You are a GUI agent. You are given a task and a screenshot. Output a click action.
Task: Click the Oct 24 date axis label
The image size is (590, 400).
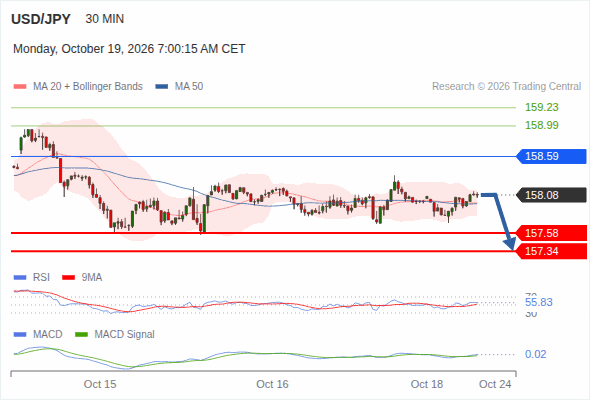[495, 385]
